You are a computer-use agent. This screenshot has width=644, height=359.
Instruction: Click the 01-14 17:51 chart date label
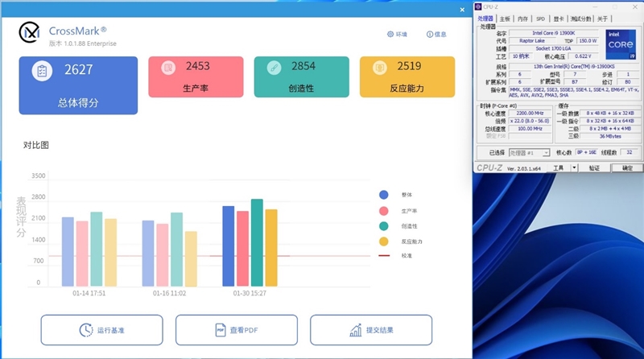click(x=89, y=293)
